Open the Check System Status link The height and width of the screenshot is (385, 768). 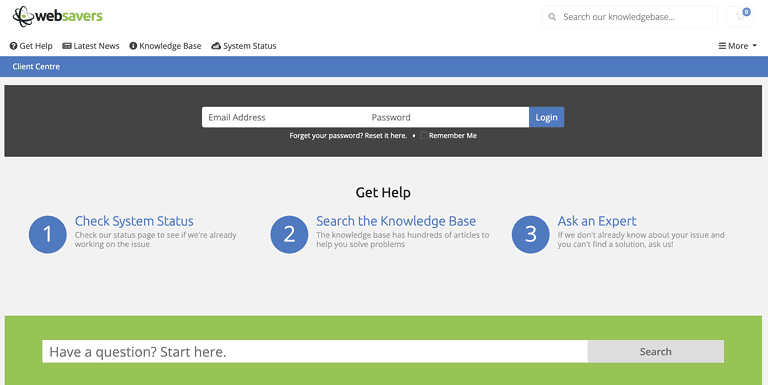[134, 221]
